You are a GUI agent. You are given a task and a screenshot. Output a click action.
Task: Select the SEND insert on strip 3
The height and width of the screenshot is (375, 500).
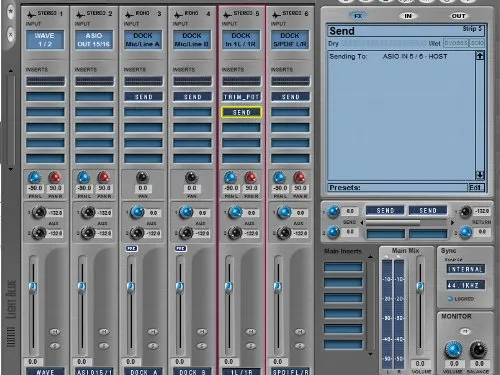click(143, 97)
